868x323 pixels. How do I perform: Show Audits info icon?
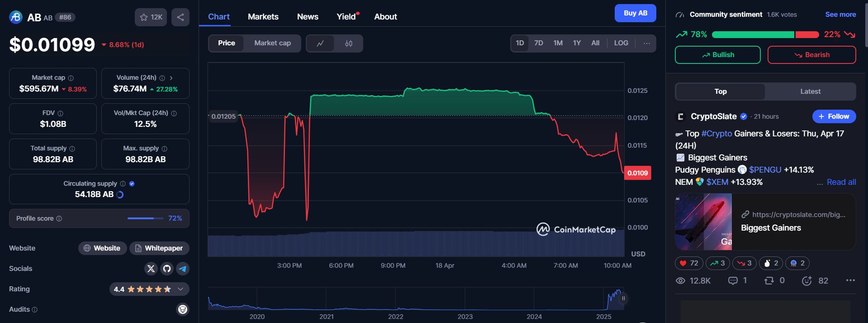point(35,309)
